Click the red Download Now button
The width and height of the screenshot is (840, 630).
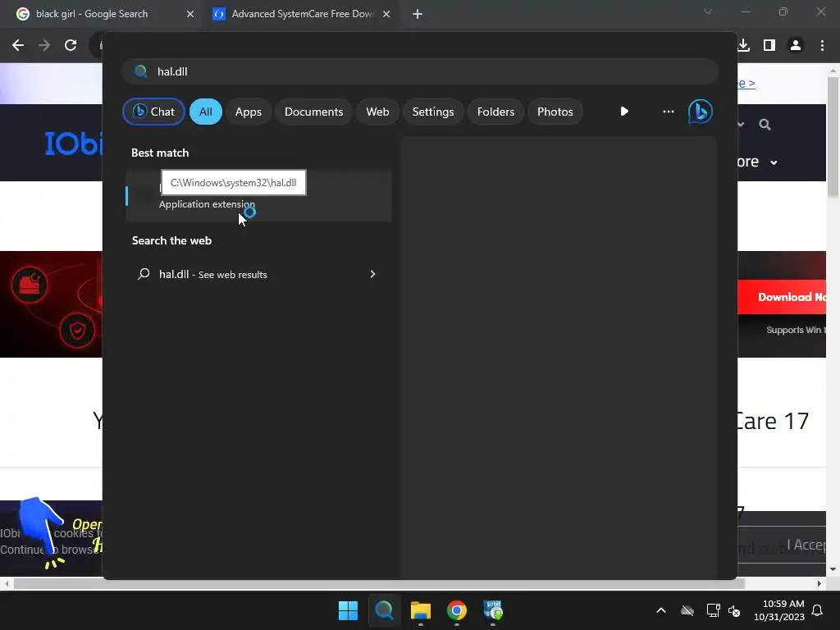pyautogui.click(x=782, y=297)
